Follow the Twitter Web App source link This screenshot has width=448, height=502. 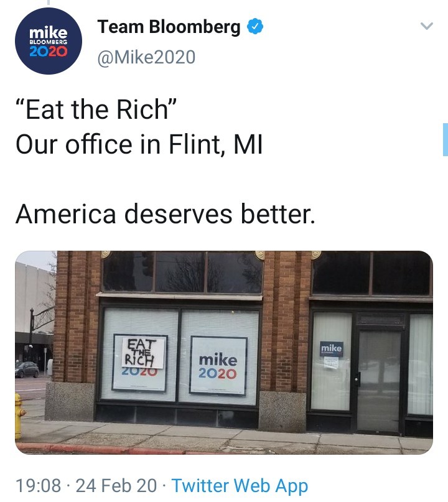(240, 485)
